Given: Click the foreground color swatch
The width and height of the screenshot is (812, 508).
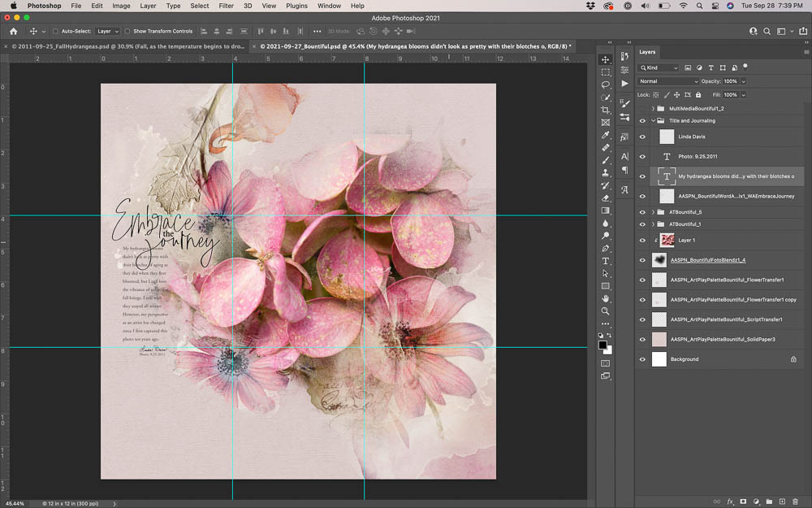Looking at the screenshot, I should pos(603,345).
